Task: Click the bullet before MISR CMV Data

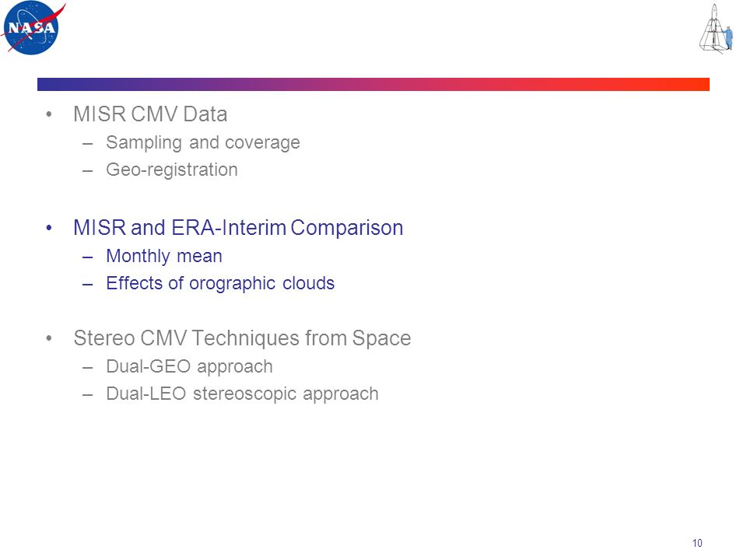Action: tap(48, 115)
